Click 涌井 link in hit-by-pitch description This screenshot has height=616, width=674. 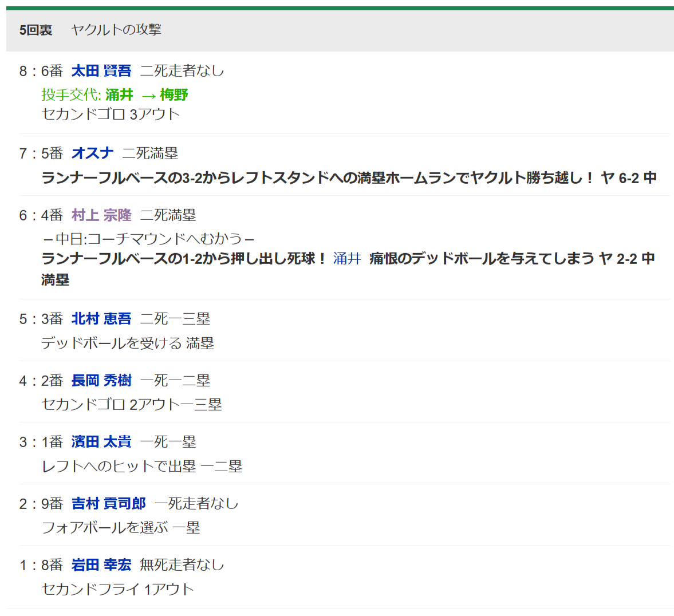[347, 258]
